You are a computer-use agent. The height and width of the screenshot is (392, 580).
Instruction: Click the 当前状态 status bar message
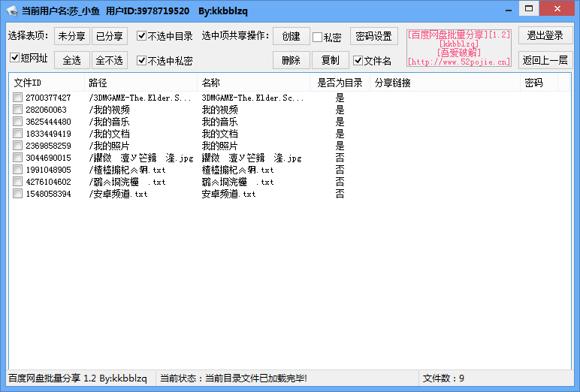[234, 378]
